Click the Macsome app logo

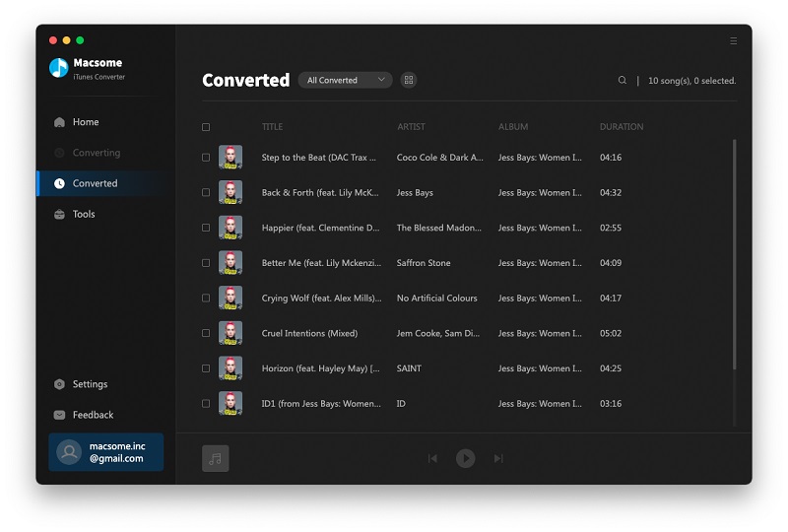coord(59,68)
